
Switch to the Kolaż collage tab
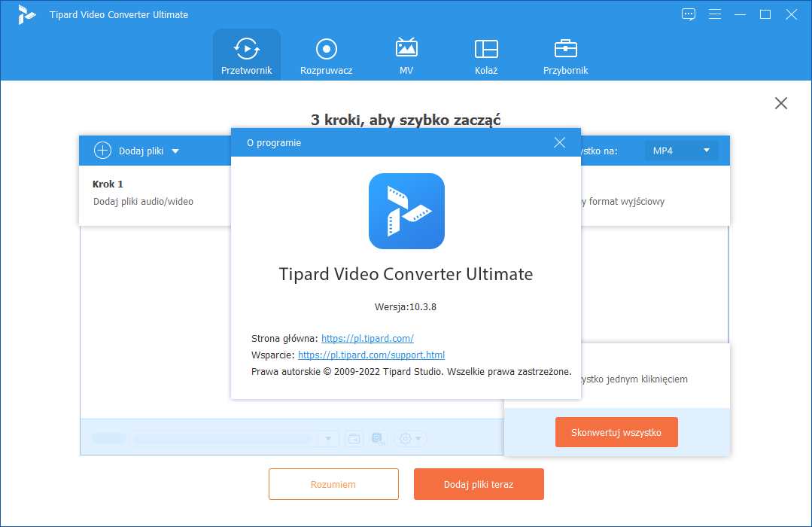pyautogui.click(x=486, y=56)
